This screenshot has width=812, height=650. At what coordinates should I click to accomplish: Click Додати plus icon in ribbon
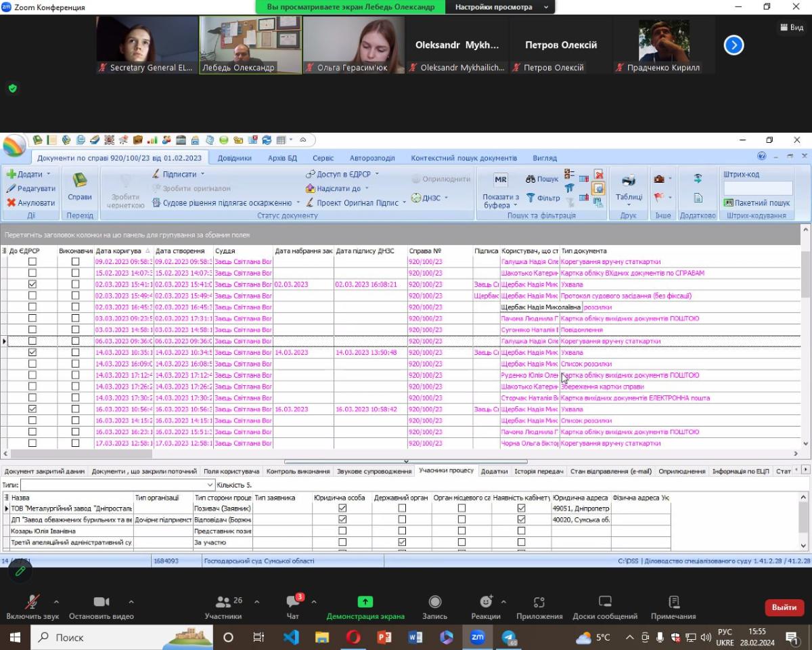12,174
